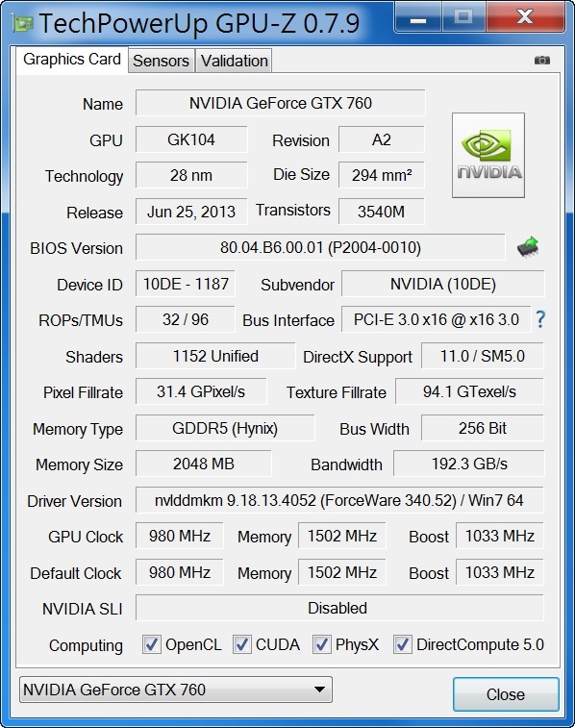
Task: Click the BIOS Version field 80.04.B6.00.01
Action: point(320,247)
